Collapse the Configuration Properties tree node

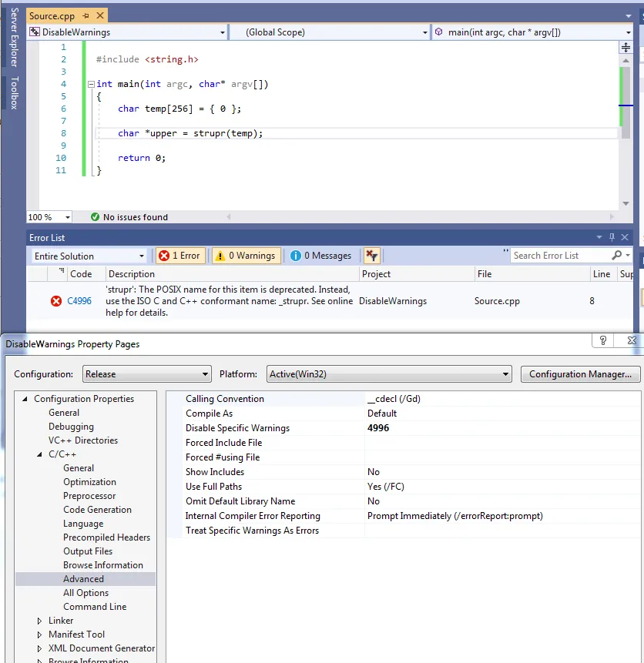pos(25,399)
